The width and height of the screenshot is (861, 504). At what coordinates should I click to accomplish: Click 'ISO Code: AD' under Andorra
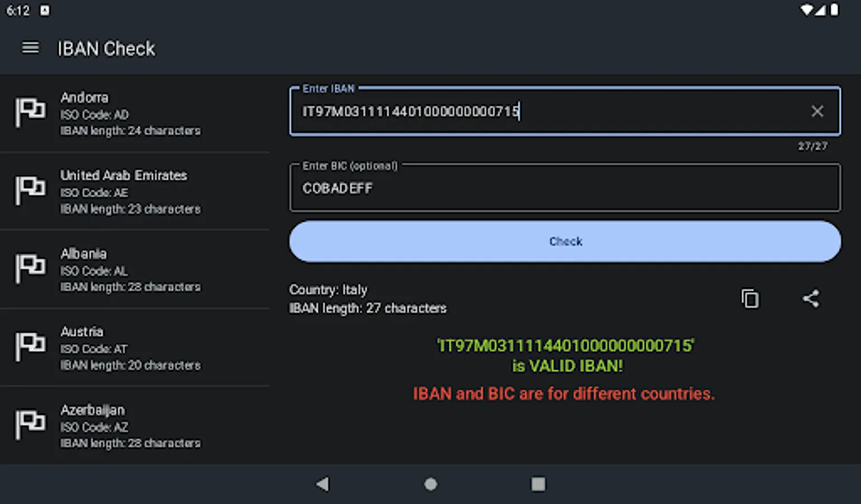(94, 114)
